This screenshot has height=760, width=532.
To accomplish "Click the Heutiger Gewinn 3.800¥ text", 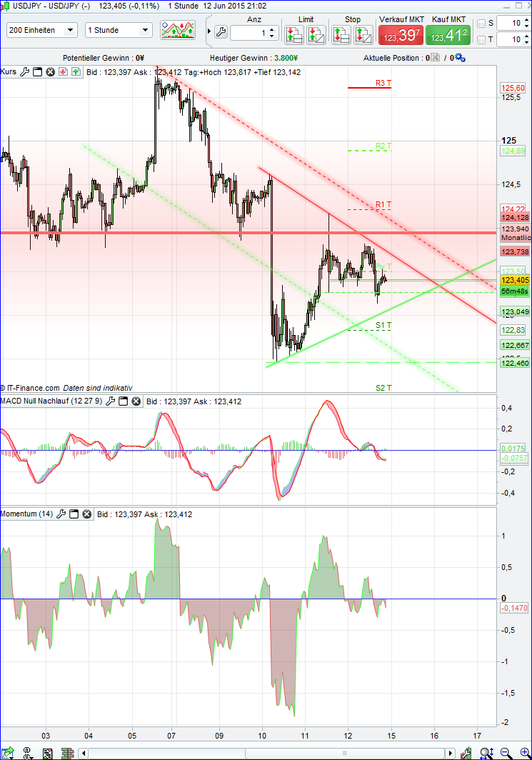I will click(x=254, y=58).
